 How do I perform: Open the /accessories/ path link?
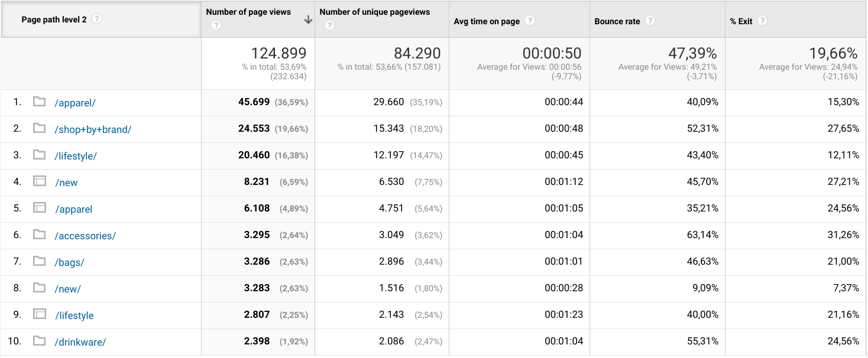(x=85, y=236)
